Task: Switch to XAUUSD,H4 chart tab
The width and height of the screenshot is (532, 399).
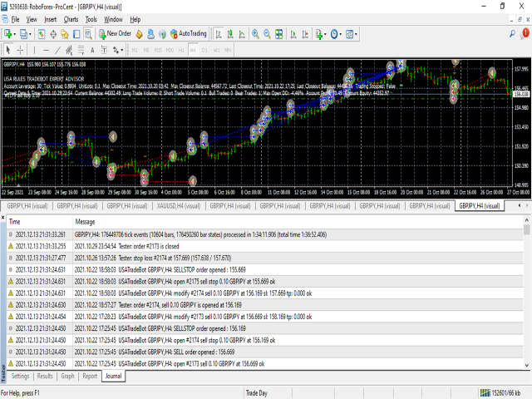Action: click(x=179, y=206)
